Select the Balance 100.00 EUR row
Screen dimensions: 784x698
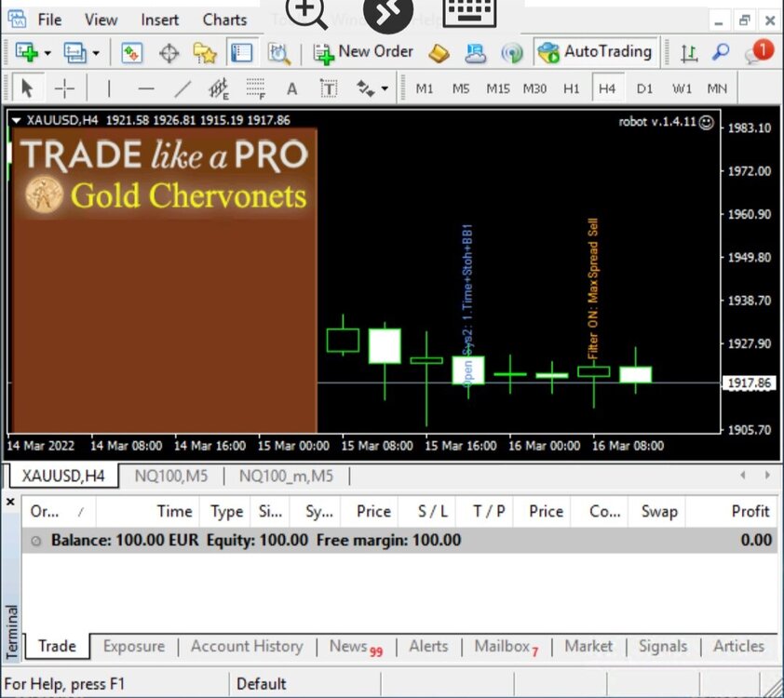pyautogui.click(x=399, y=540)
